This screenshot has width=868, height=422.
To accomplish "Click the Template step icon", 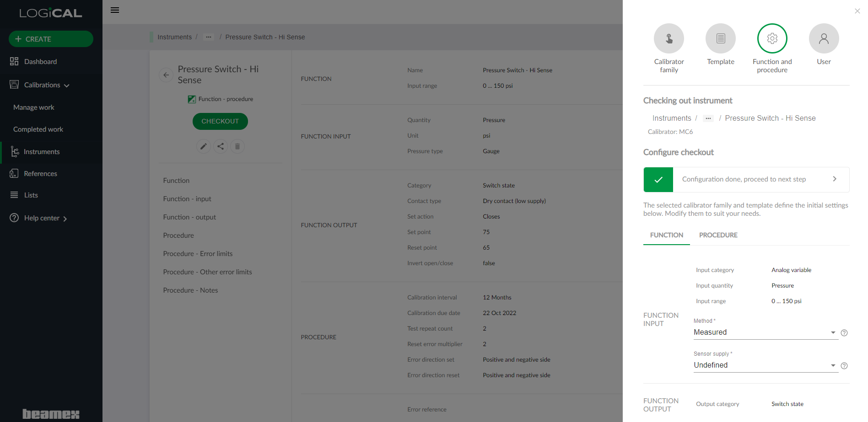I will (720, 38).
